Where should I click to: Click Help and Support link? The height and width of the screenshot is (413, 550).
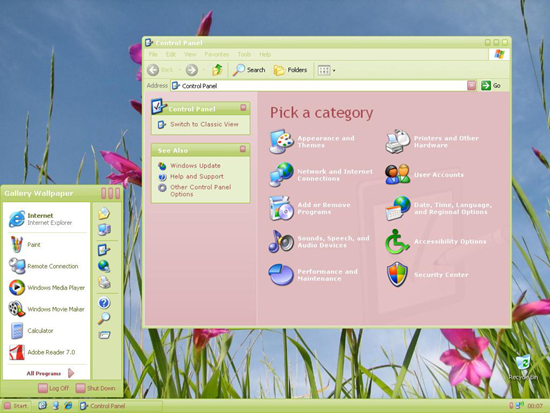[x=196, y=176]
